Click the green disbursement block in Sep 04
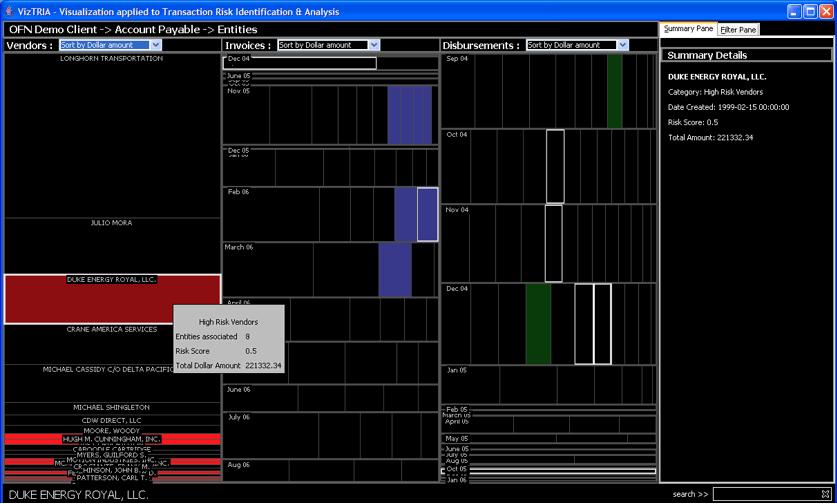The height and width of the screenshot is (504, 837). 614,91
